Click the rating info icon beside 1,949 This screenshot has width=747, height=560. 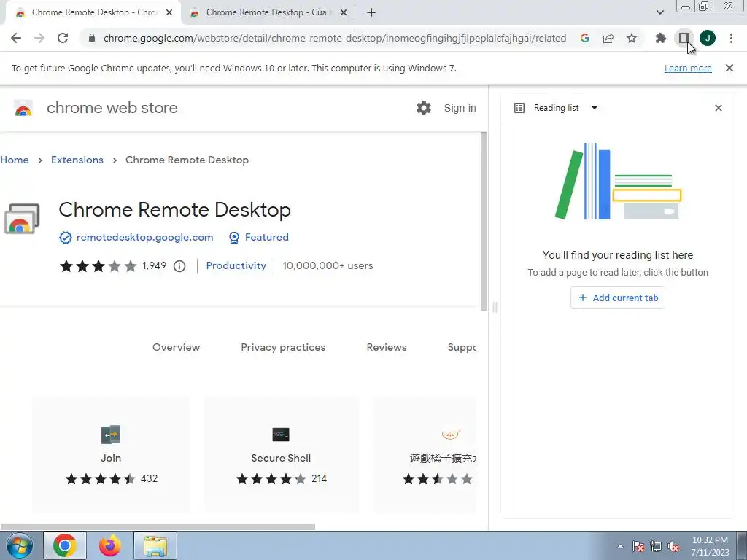[x=179, y=266]
